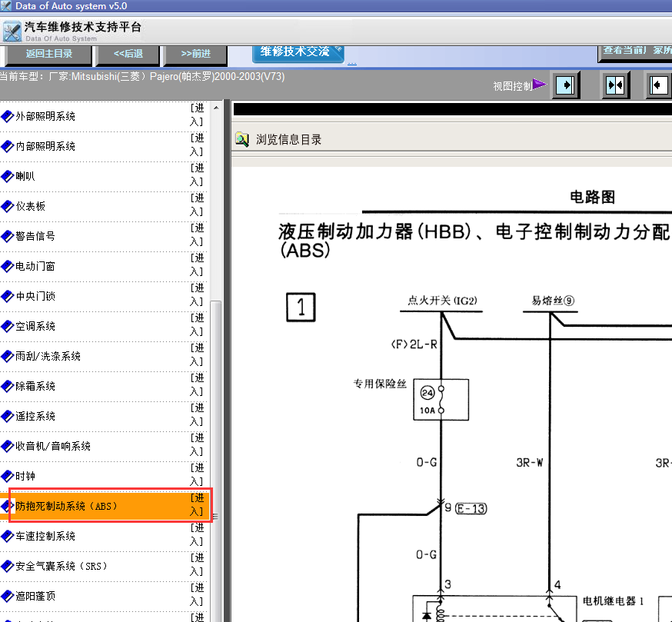Viewport: 672px width, 622px height.
Task: Click [进入] next to 收音机/音响系统
Action: (197, 445)
